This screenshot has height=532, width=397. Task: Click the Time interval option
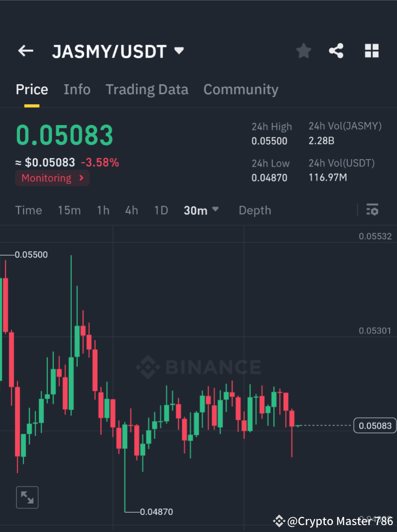[29, 210]
